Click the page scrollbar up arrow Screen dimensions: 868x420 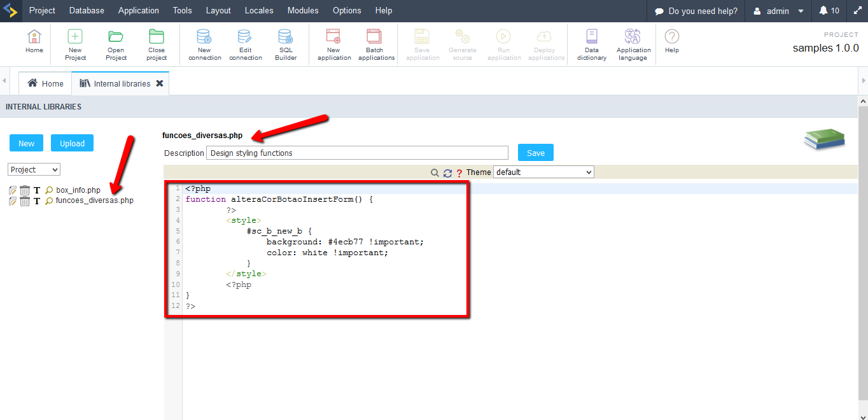[863, 101]
